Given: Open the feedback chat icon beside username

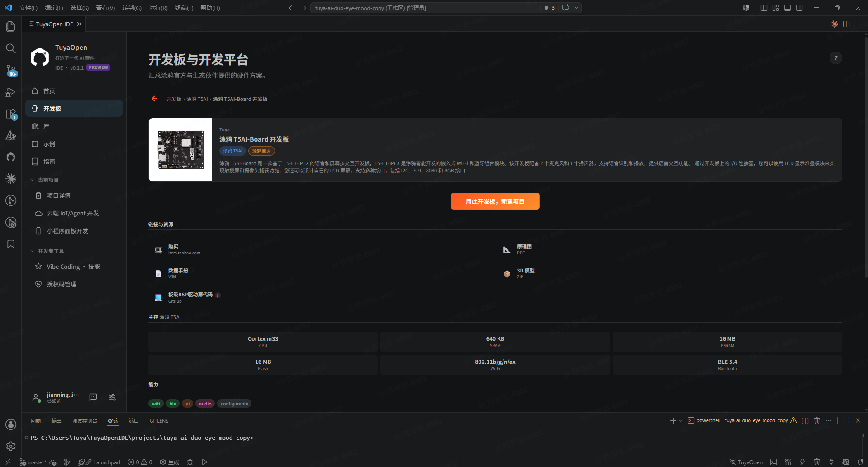Looking at the screenshot, I should (x=93, y=397).
